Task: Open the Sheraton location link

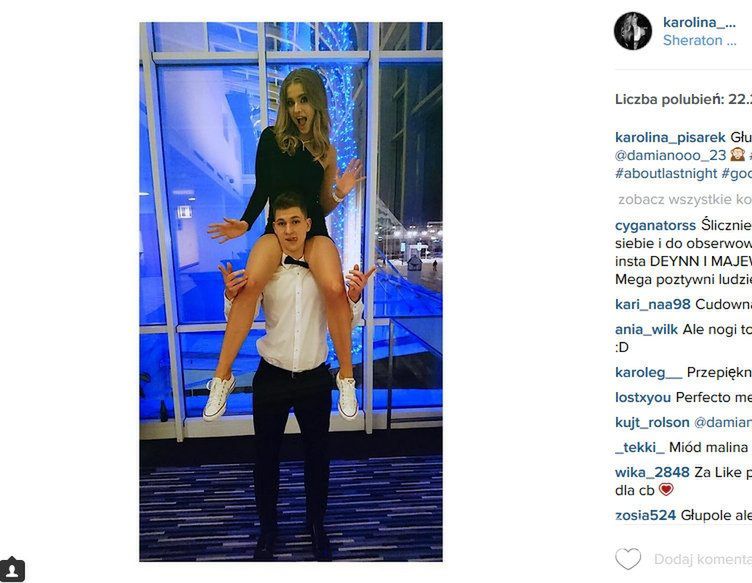Action: coord(699,40)
